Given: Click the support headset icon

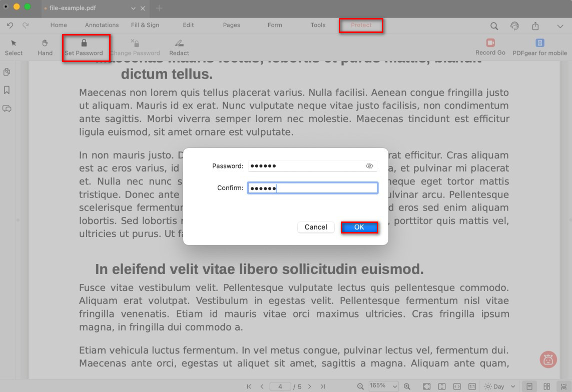Looking at the screenshot, I should coord(515,26).
